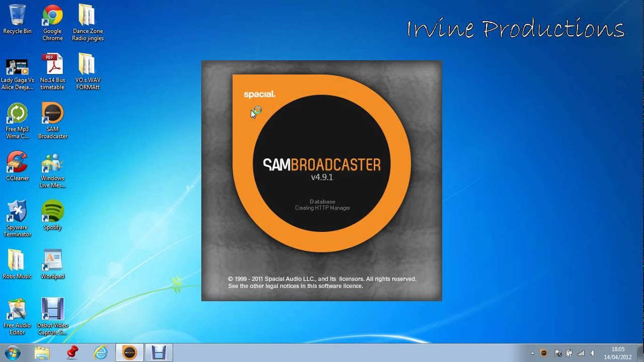Click the volume speaker tray icon
The width and height of the screenshot is (644, 362).
point(593,353)
